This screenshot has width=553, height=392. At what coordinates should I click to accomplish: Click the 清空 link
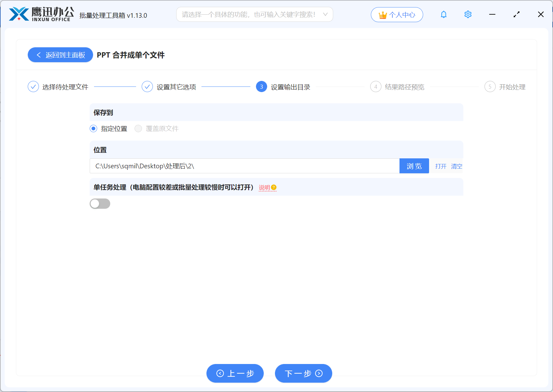click(456, 166)
